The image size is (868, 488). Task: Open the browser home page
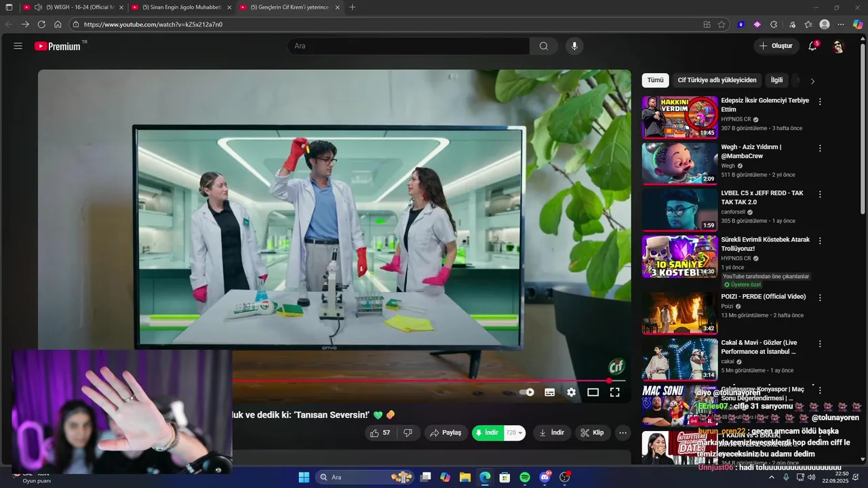tap(58, 24)
